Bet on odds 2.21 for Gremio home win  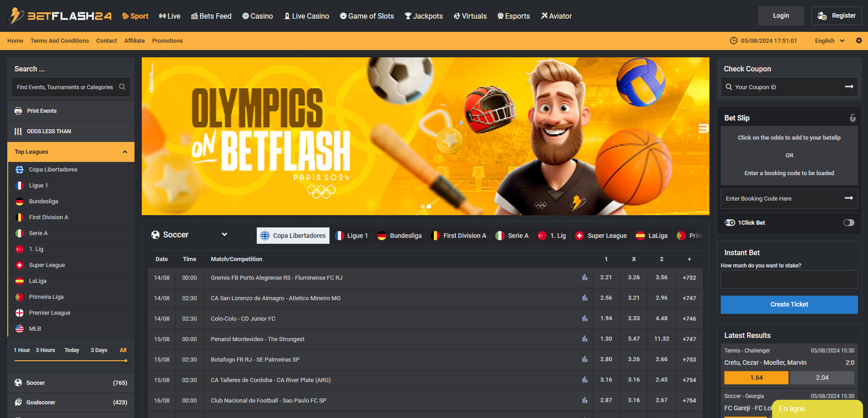pyautogui.click(x=606, y=277)
